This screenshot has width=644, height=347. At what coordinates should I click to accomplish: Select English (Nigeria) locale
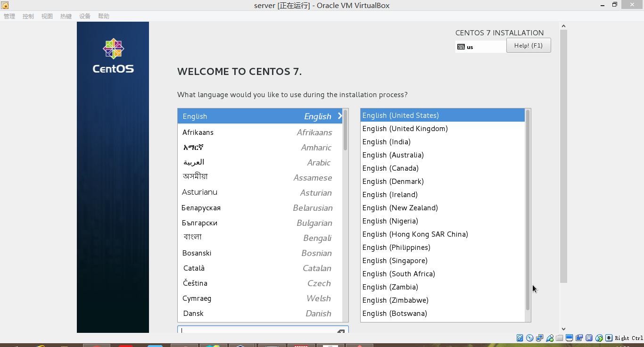(x=443, y=221)
